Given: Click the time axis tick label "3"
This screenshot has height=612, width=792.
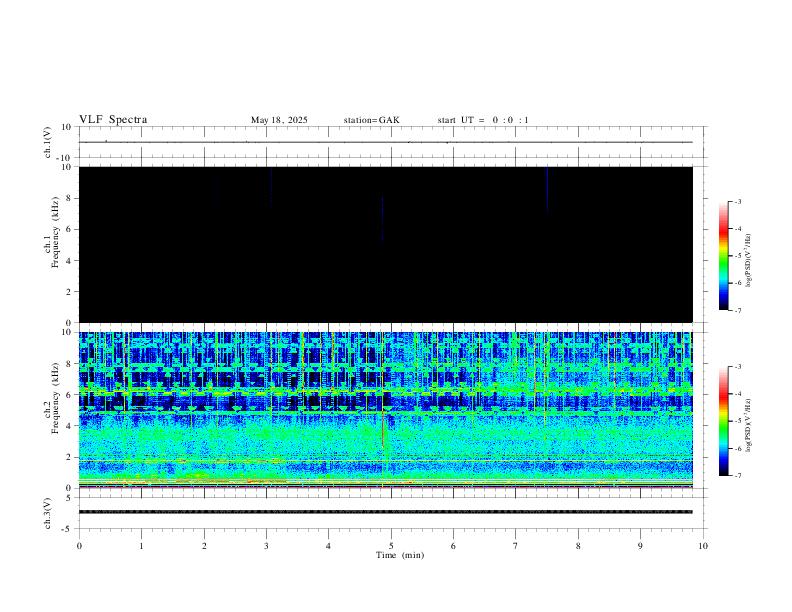Looking at the screenshot, I should point(266,546).
